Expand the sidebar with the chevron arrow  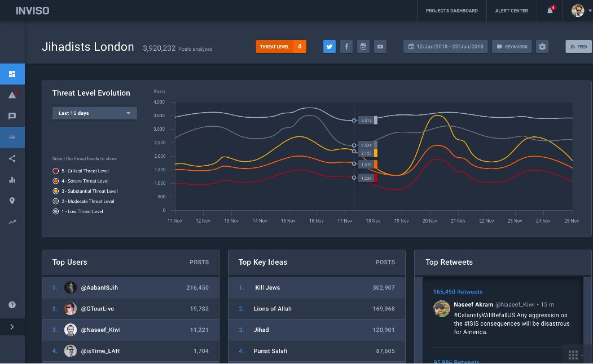[12, 327]
